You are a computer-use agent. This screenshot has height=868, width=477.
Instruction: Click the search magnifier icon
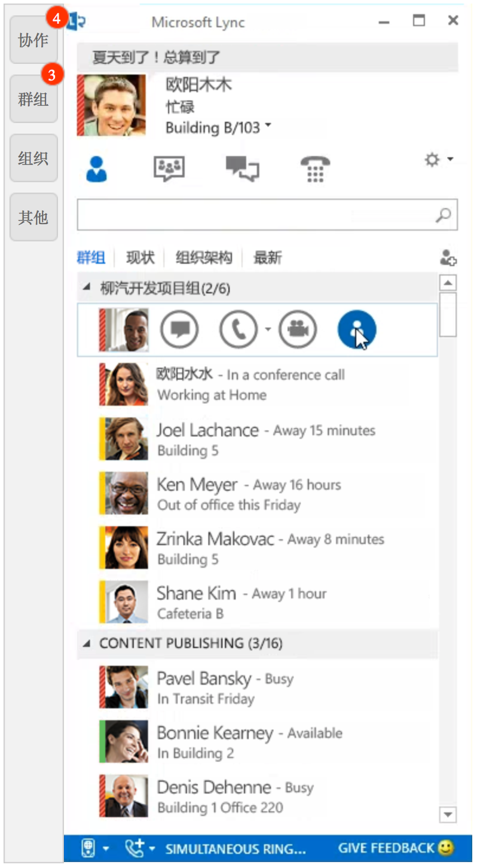click(x=444, y=215)
